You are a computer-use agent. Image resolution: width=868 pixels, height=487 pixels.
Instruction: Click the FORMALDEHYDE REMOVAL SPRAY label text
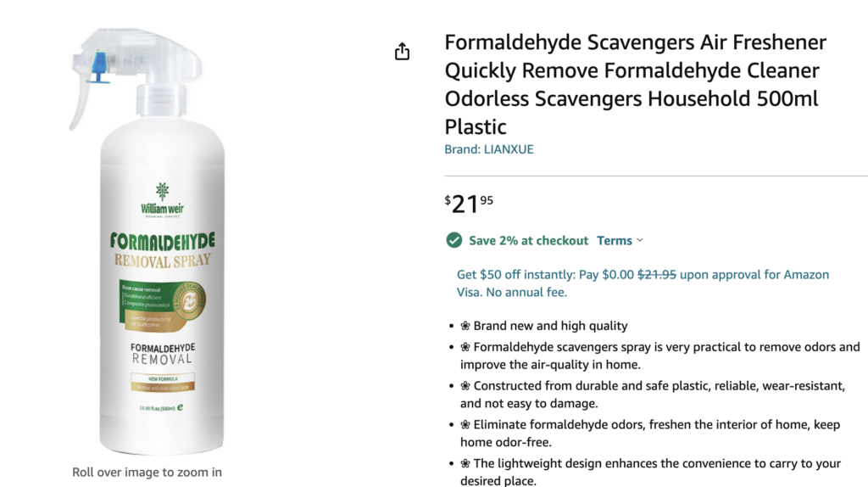click(162, 250)
